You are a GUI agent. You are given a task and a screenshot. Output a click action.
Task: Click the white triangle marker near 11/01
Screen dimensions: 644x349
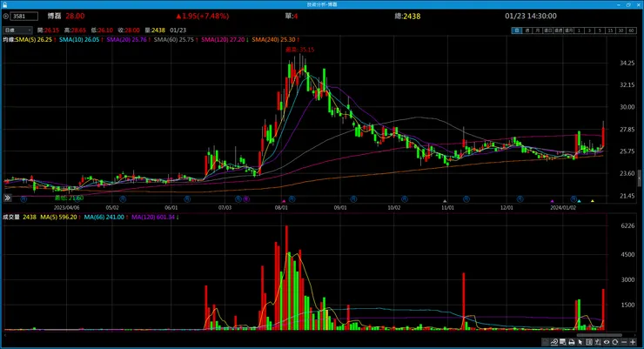tap(445, 201)
